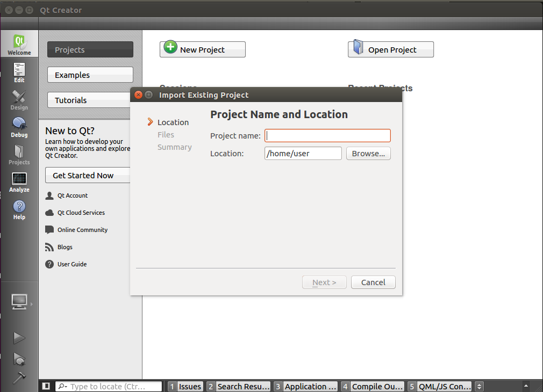Select the Projects tab on Welcome page
Viewport: 543px width, 392px height.
click(x=90, y=49)
